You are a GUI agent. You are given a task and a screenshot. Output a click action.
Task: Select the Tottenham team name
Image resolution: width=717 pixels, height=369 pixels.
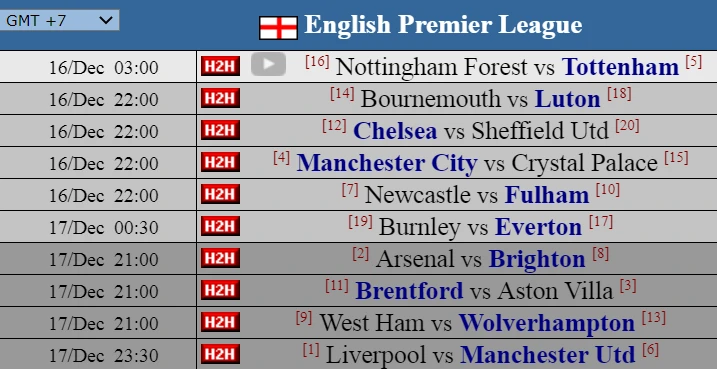(621, 67)
